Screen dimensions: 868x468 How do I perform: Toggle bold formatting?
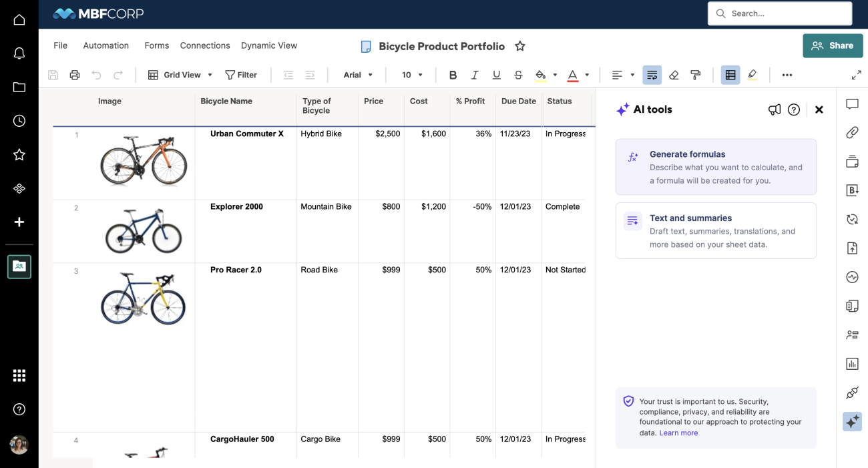[453, 75]
